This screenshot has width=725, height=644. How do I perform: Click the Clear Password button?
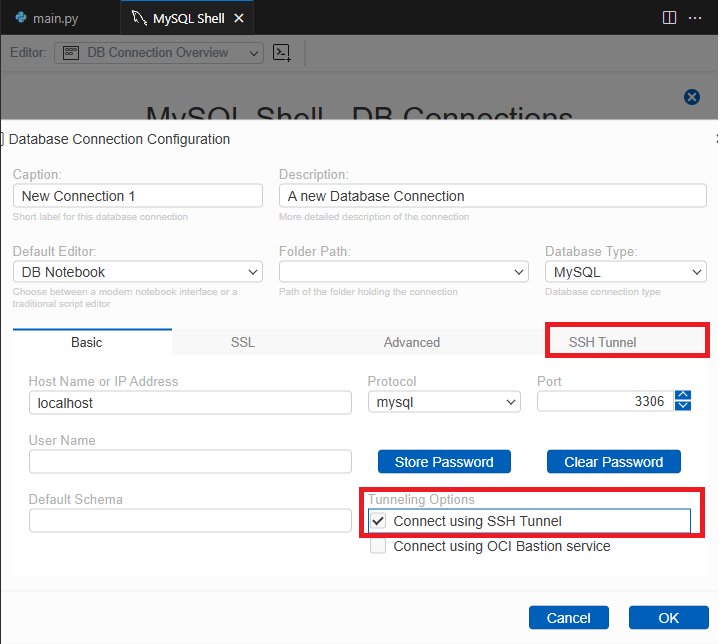tap(614, 461)
